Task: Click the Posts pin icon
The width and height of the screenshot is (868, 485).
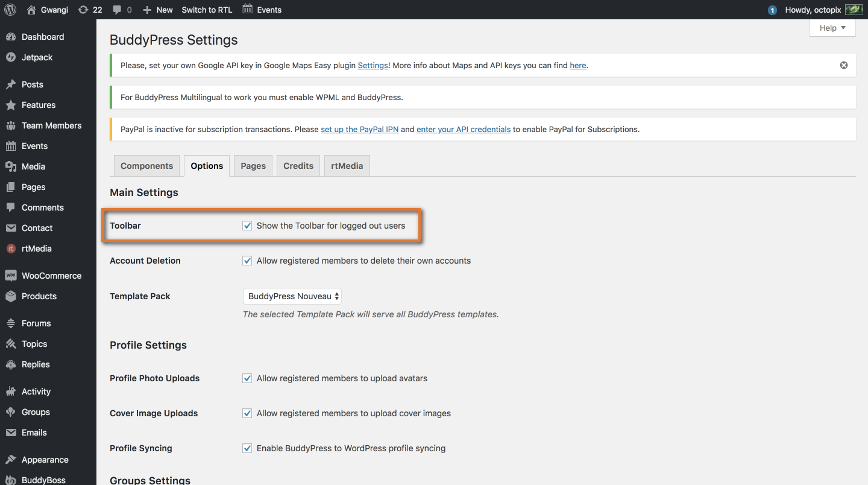Action: (x=11, y=84)
